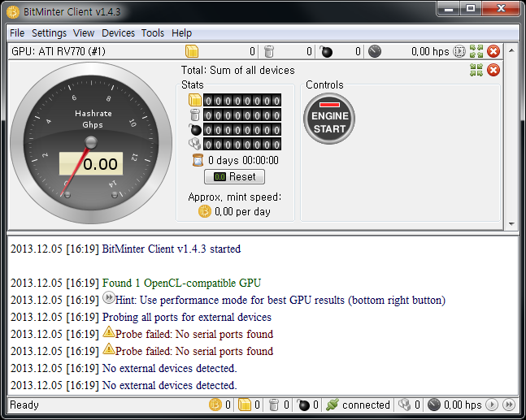Viewport: 526px width, 420px height.
Task: Click the accepted proofs box icon in Stats
Action: tap(195, 100)
